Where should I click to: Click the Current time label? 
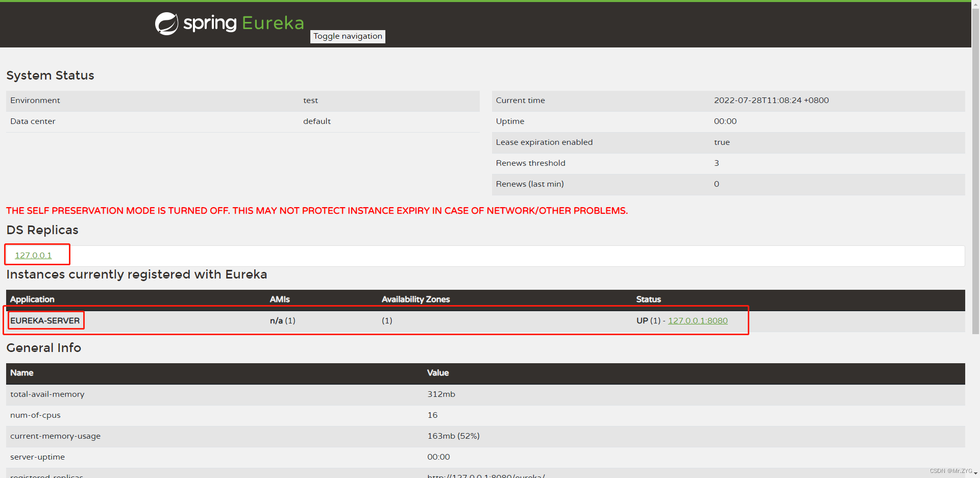pyautogui.click(x=520, y=100)
